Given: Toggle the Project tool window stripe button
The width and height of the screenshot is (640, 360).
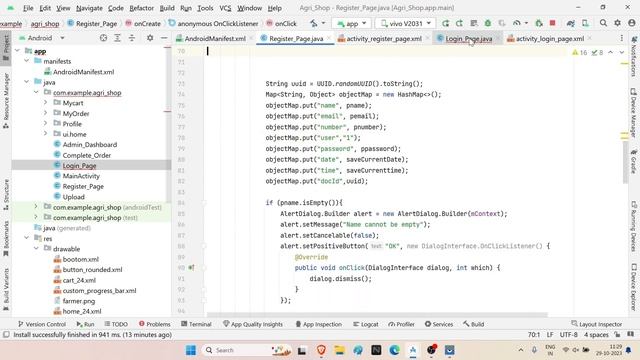Looking at the screenshot, I should [6, 47].
